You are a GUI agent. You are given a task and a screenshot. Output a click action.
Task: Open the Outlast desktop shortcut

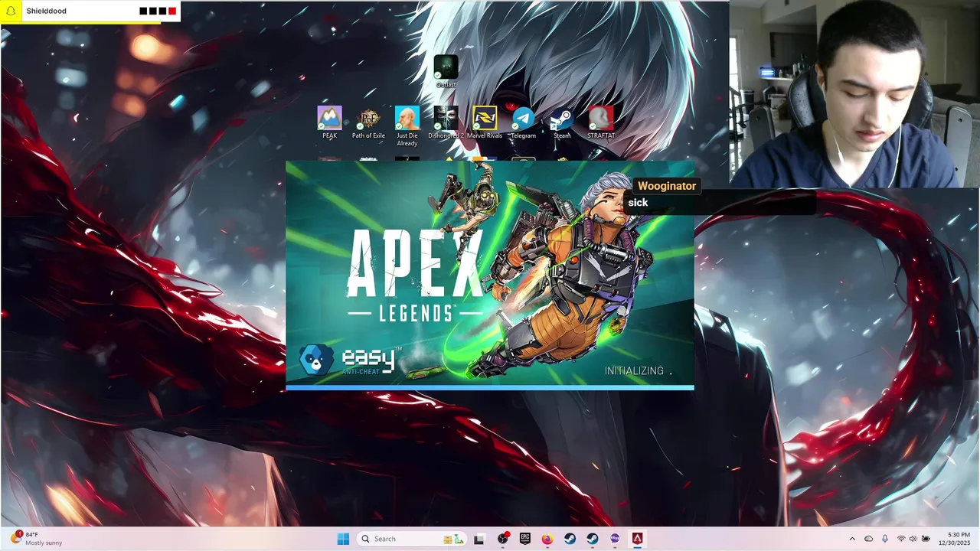click(x=446, y=71)
